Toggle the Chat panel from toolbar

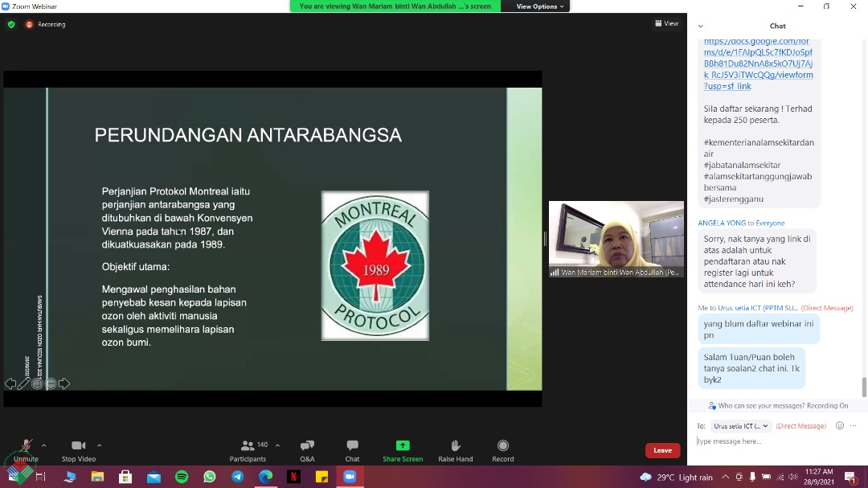(352, 450)
